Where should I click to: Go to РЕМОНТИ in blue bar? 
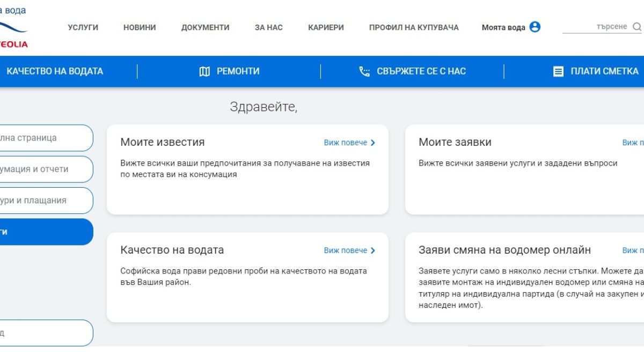pyautogui.click(x=238, y=71)
